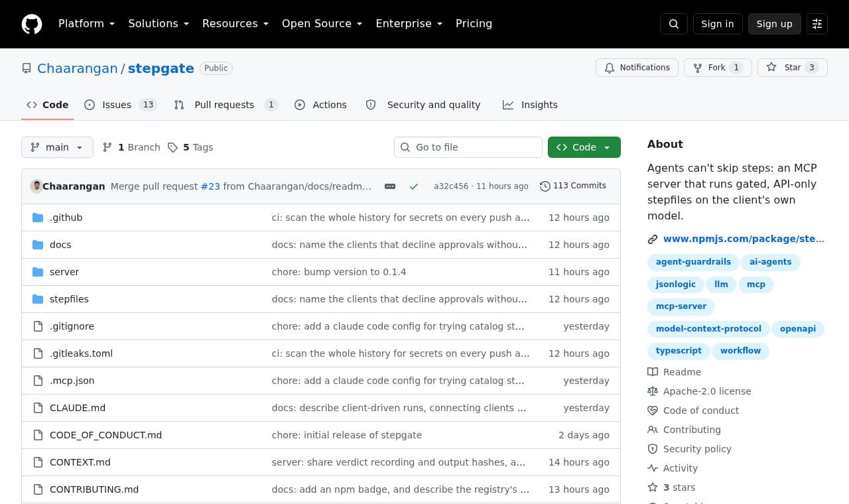This screenshot has height=504, width=849.
Task: Select the model-context-protocol topic tag
Action: click(708, 329)
